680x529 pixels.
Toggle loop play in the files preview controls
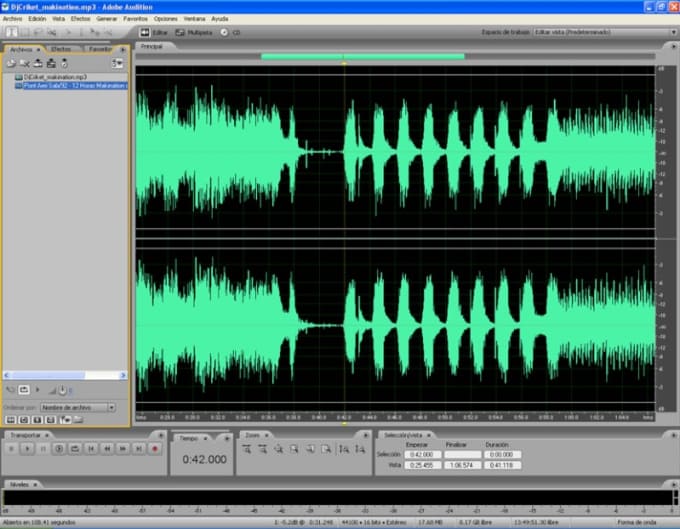pyautogui.click(x=24, y=390)
